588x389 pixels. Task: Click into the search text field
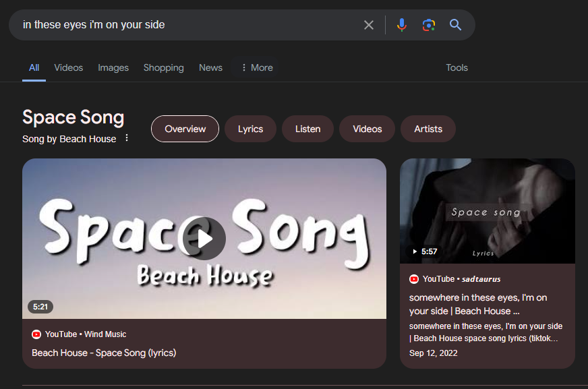point(187,25)
